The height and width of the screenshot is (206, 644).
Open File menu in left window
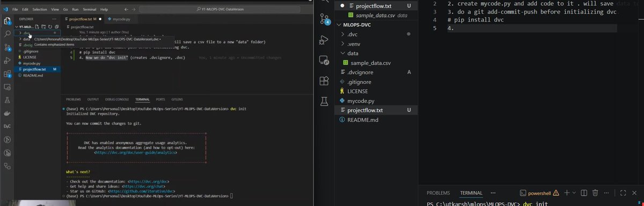point(14,10)
